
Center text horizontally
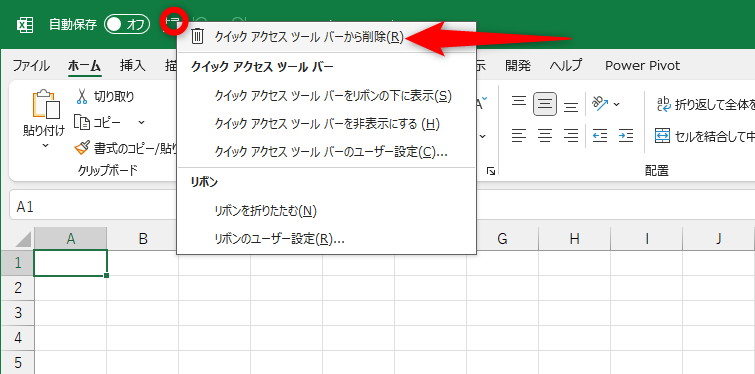[545, 136]
